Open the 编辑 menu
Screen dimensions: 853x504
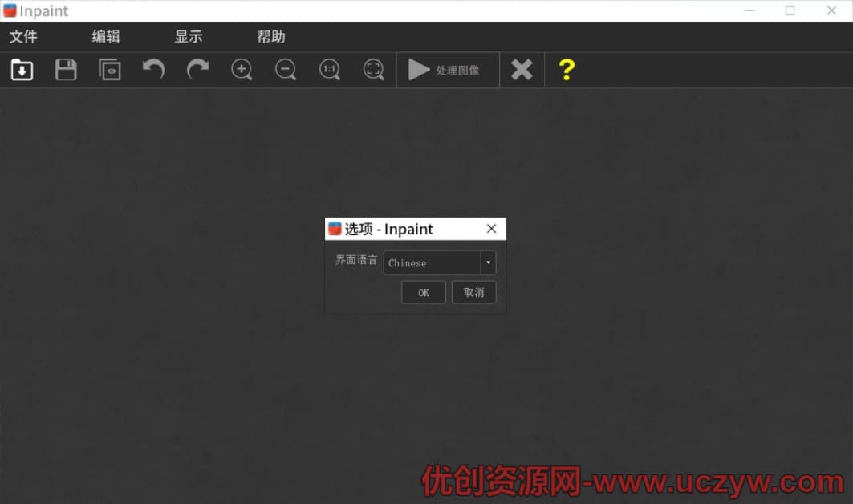pyautogui.click(x=105, y=36)
